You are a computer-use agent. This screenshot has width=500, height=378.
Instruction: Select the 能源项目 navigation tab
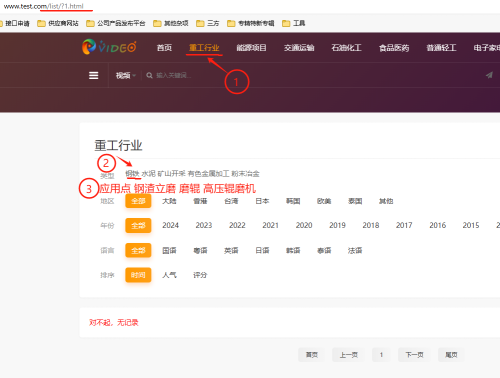pyautogui.click(x=251, y=48)
